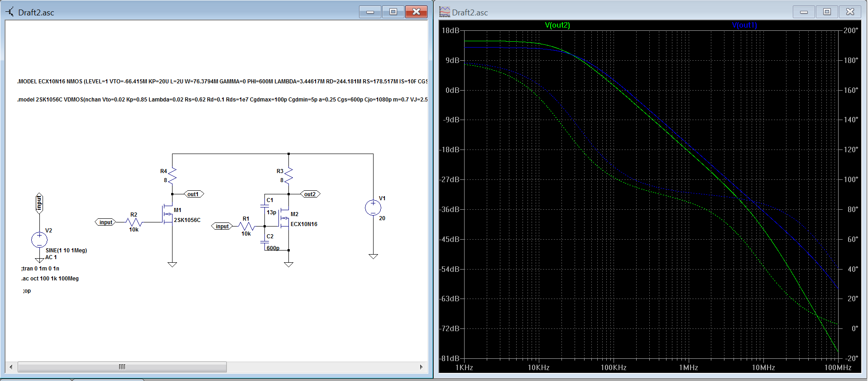Screen dimensions: 868x381
Task: Select capacitor C2 symbol
Action: pyautogui.click(x=265, y=242)
